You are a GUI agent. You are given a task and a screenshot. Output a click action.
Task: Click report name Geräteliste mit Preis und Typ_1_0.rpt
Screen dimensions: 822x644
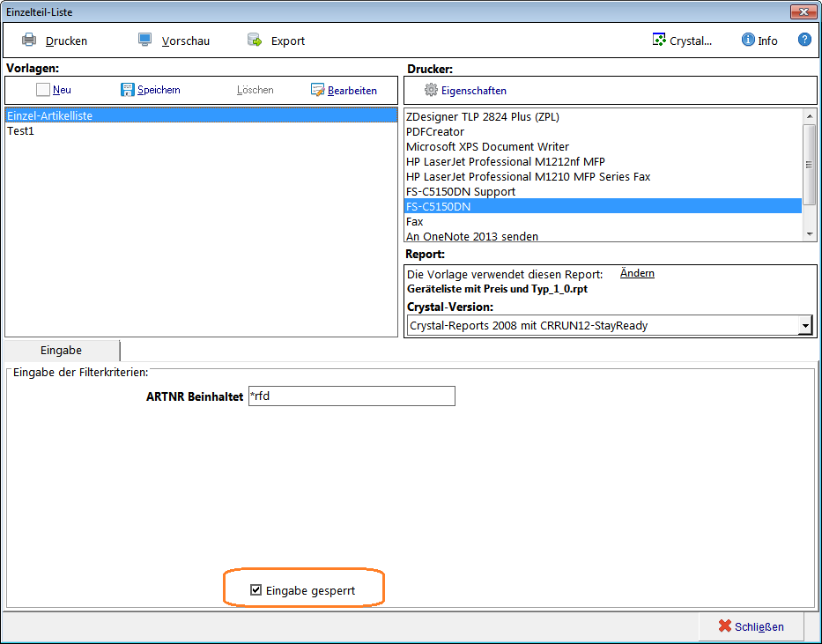click(497, 289)
